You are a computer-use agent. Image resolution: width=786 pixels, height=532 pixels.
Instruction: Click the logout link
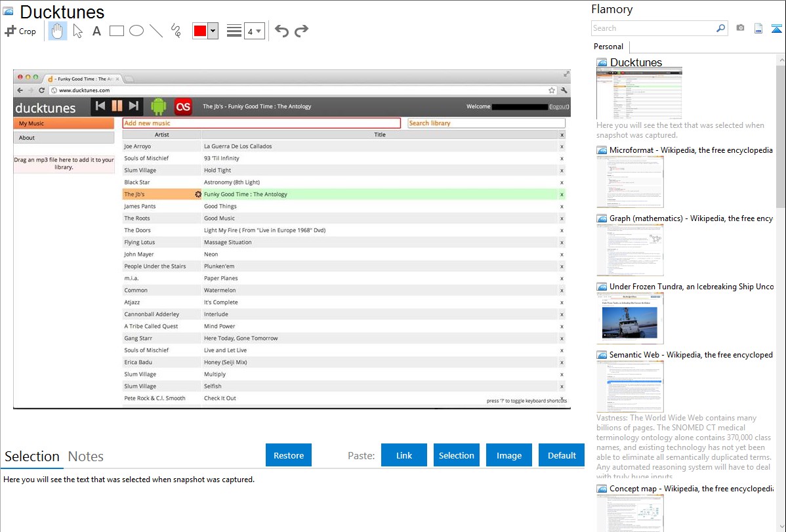(x=559, y=106)
